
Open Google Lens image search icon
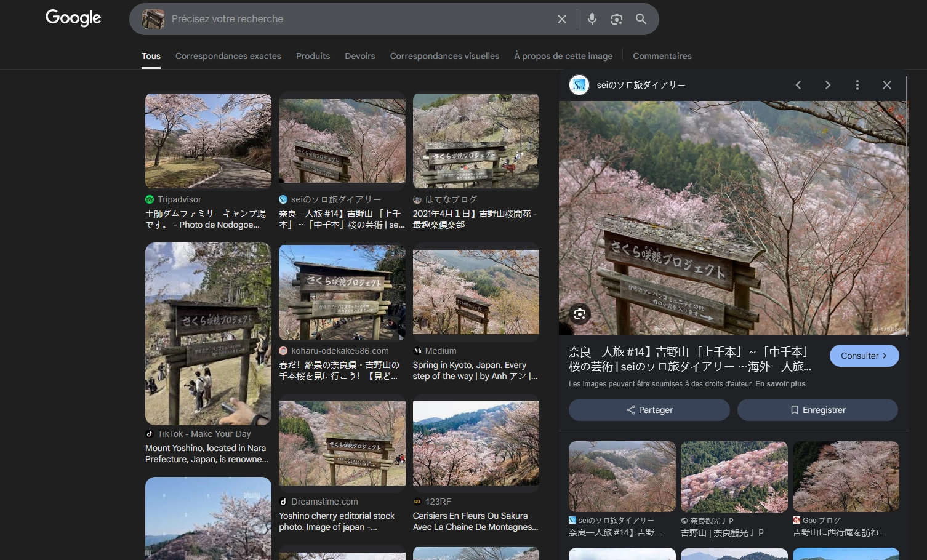(616, 19)
